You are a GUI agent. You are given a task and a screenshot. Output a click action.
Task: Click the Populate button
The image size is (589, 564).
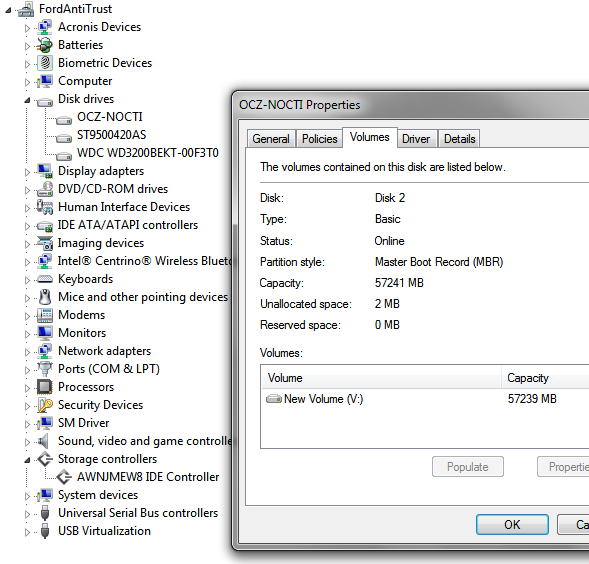(468, 467)
